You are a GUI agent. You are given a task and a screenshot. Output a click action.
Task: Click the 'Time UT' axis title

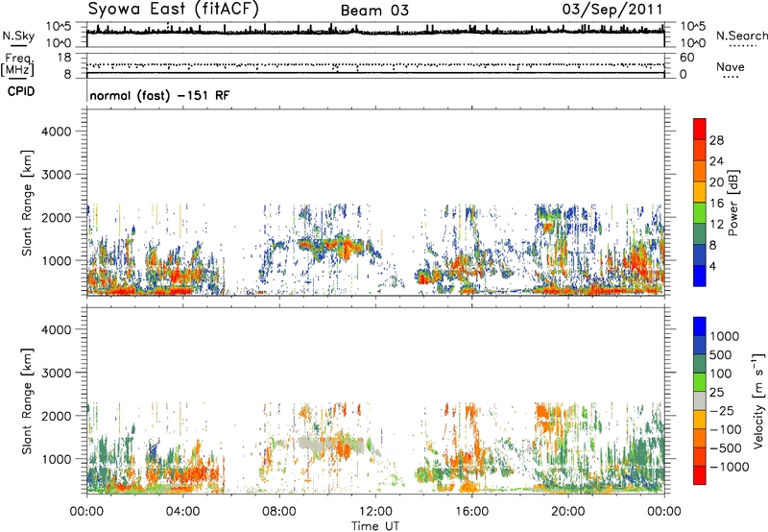tap(375, 526)
